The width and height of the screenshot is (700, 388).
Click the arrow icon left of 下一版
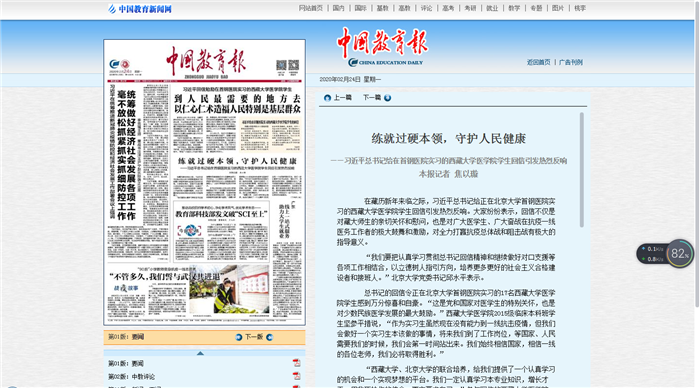point(239,337)
